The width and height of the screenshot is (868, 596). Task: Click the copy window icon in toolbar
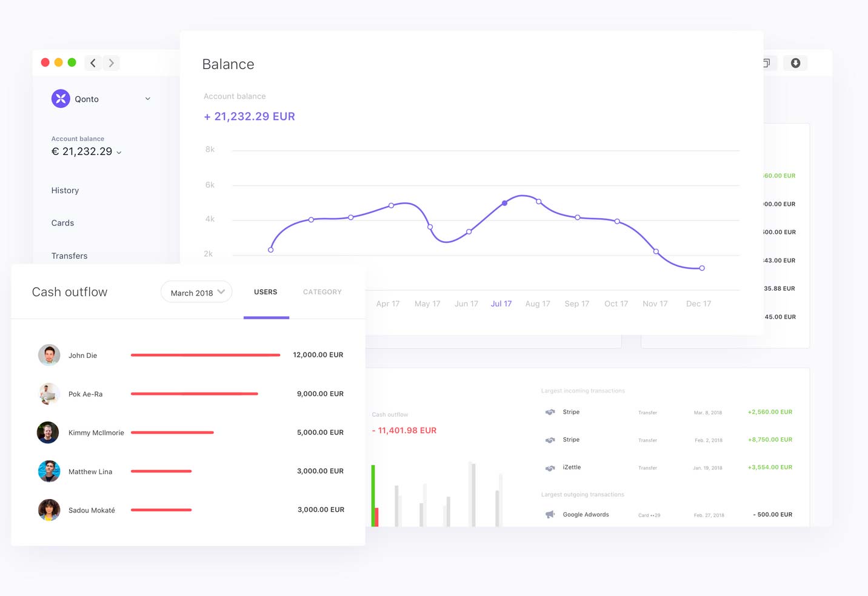(x=767, y=63)
